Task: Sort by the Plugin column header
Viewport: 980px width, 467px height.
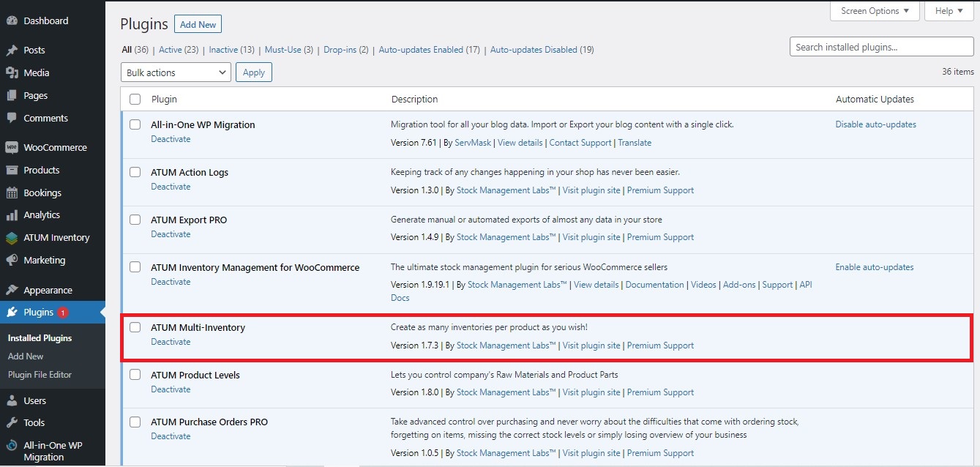Action: (164, 99)
